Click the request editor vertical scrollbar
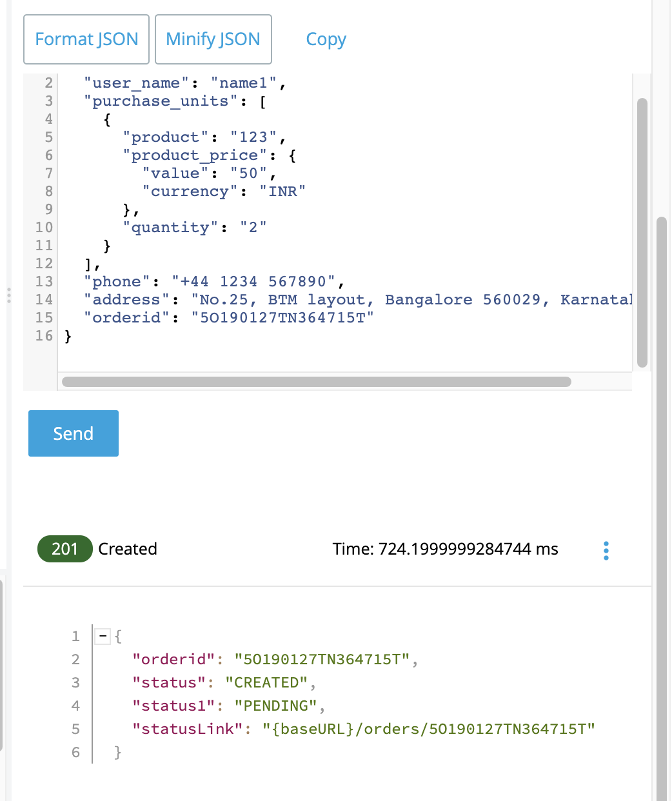672x801 pixels. [x=642, y=232]
